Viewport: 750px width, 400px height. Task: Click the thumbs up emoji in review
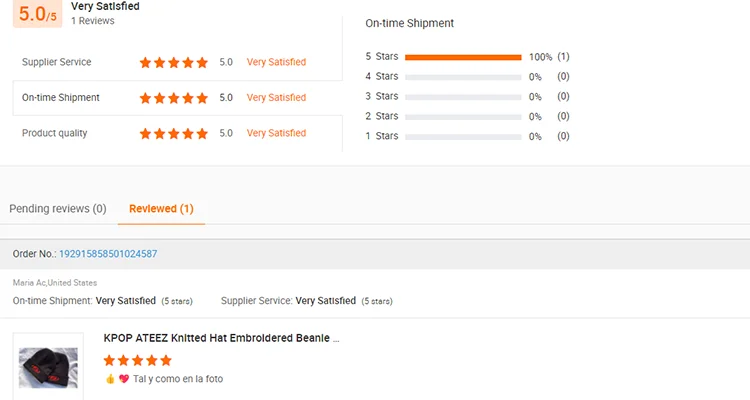(x=110, y=379)
